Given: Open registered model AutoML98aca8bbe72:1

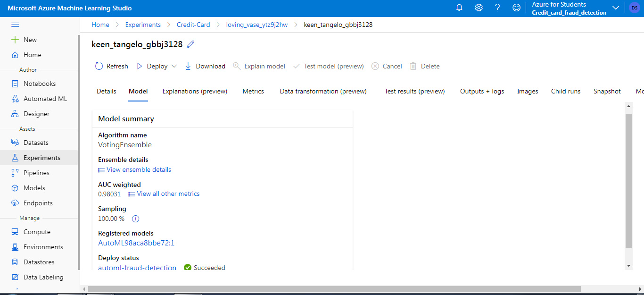Looking at the screenshot, I should 136,243.
